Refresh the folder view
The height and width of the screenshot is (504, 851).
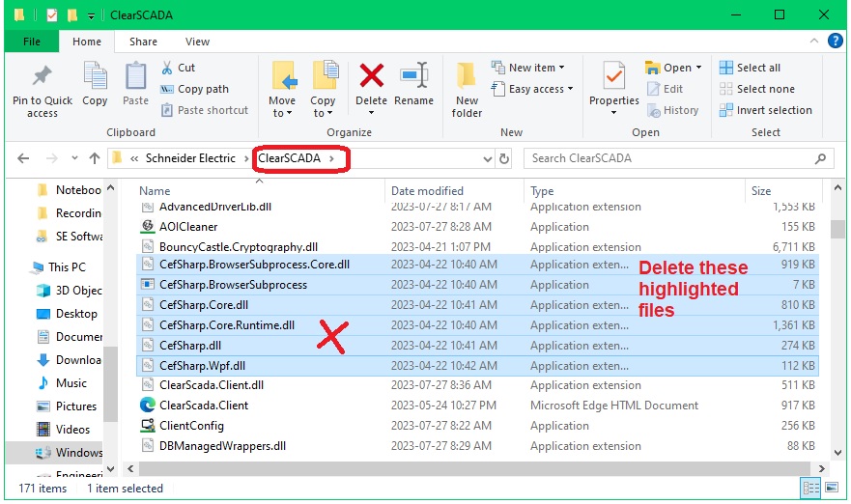(504, 159)
